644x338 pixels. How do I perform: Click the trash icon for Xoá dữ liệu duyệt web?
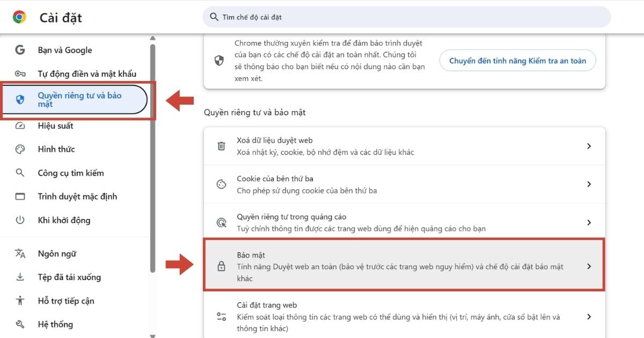click(x=221, y=146)
